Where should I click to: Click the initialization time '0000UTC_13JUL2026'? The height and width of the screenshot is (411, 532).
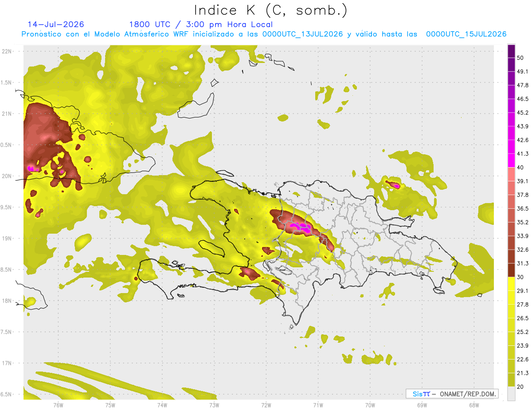pos(302,34)
